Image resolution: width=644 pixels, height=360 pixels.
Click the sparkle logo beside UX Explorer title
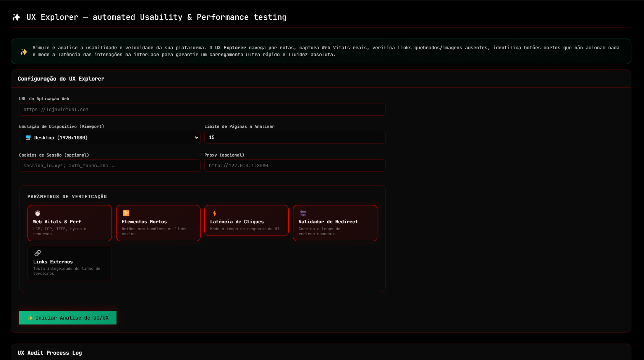16,17
